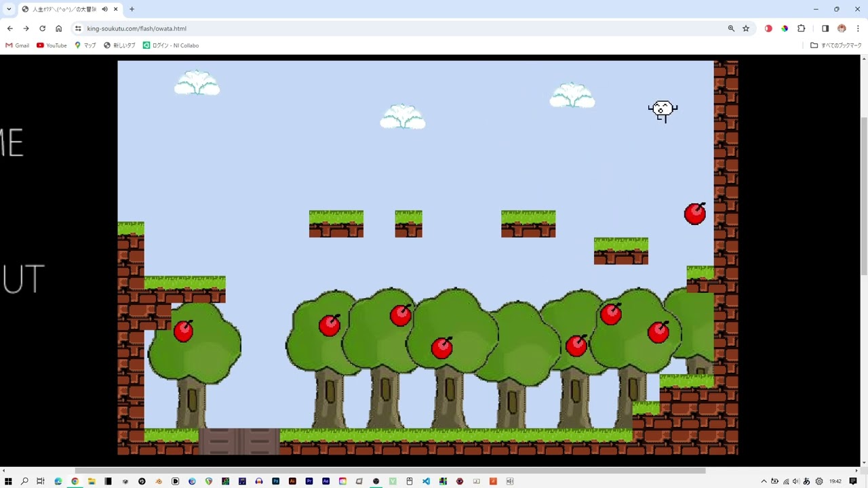
Task: Toggle the Japanese IME あ indicator
Action: [x=807, y=481]
